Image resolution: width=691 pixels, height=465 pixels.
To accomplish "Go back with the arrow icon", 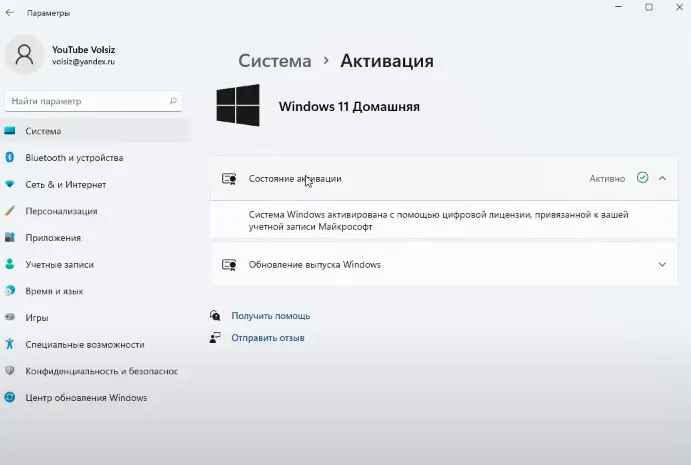I will [x=10, y=13].
